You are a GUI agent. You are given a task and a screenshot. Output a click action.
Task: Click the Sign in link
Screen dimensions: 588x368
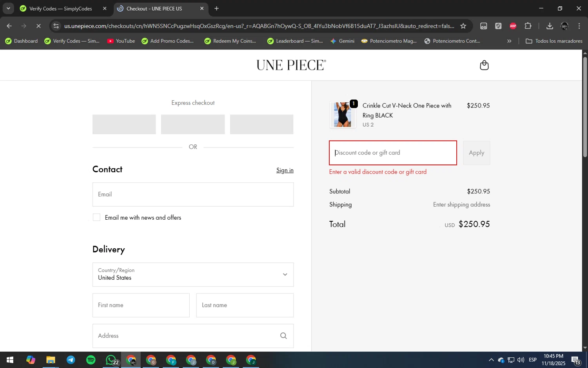pyautogui.click(x=285, y=170)
